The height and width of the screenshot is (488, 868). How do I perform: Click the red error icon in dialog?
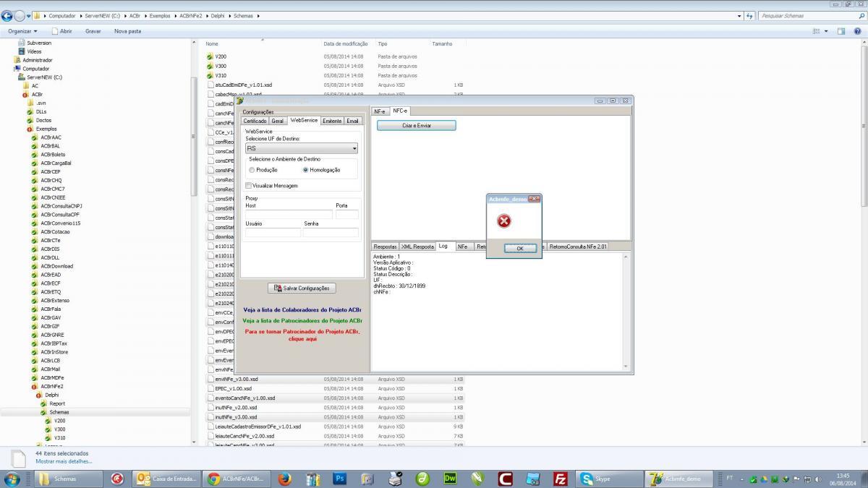pyautogui.click(x=505, y=221)
